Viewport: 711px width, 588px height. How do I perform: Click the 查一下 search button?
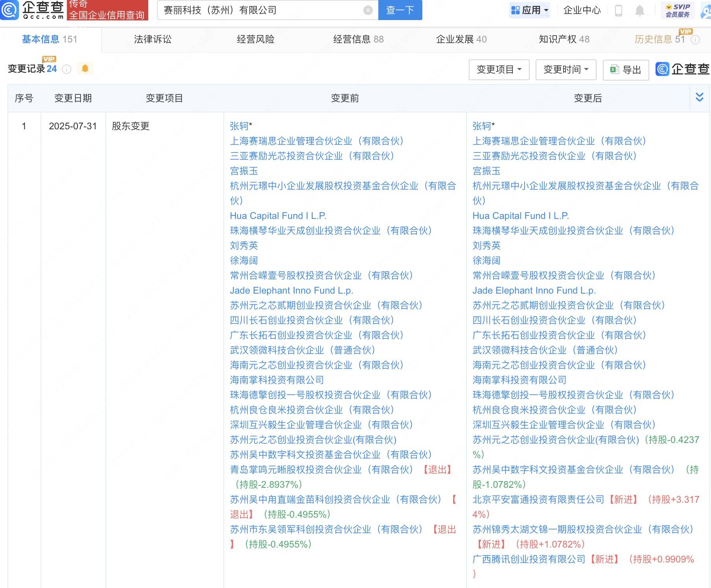(400, 10)
